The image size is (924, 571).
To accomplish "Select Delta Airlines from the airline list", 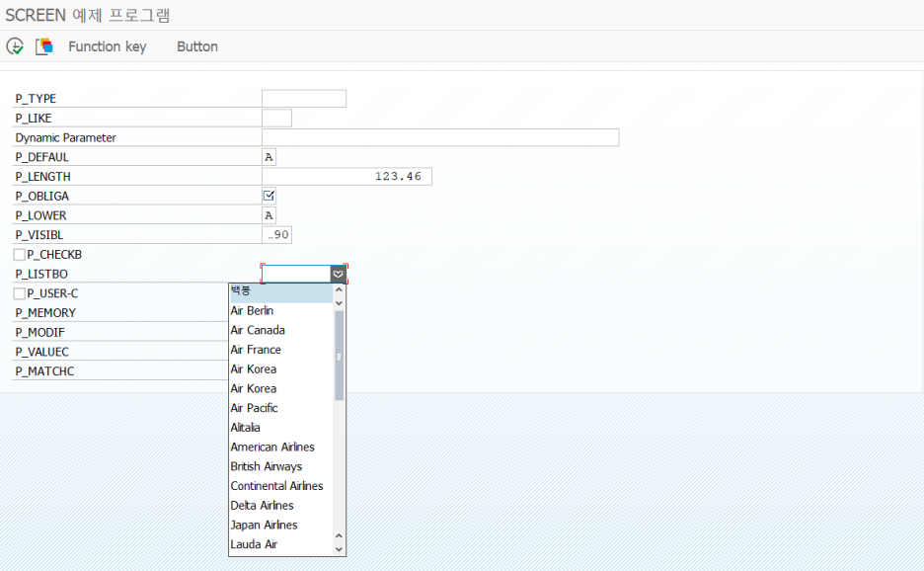I will coord(261,505).
